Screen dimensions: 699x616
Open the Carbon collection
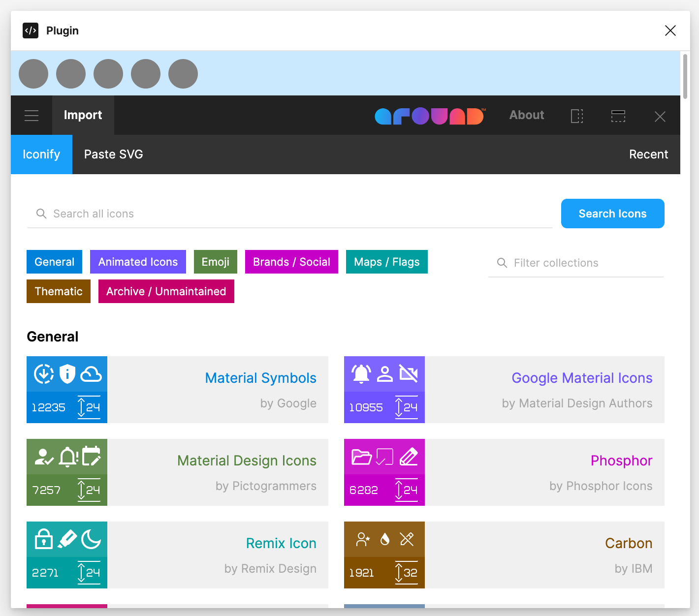click(504, 555)
